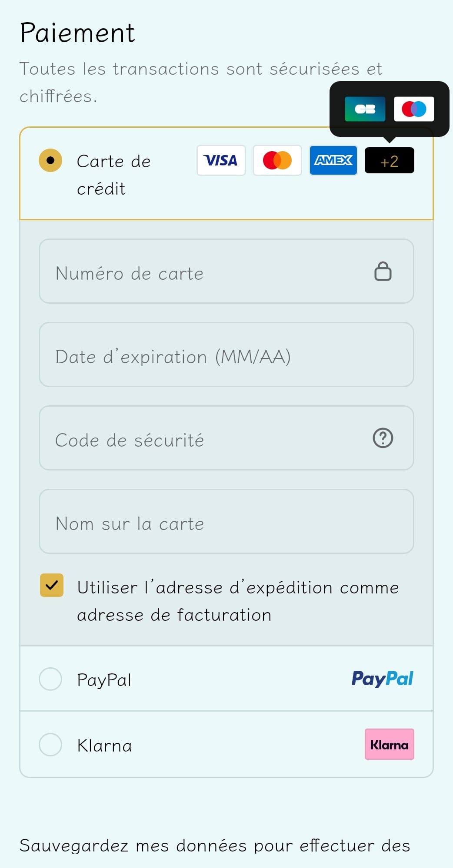Click the Klarna option label text
Image resolution: width=453 pixels, height=868 pixels.
104,745
